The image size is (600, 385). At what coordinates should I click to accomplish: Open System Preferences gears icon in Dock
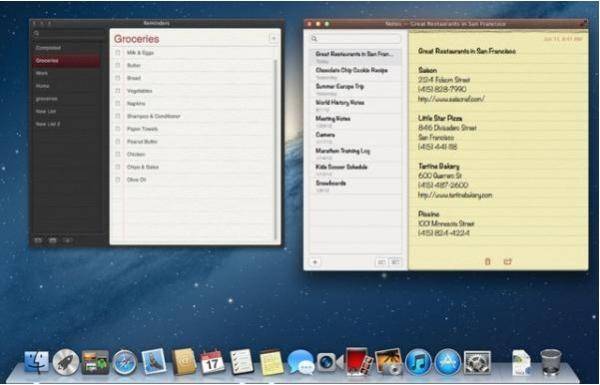(477, 362)
